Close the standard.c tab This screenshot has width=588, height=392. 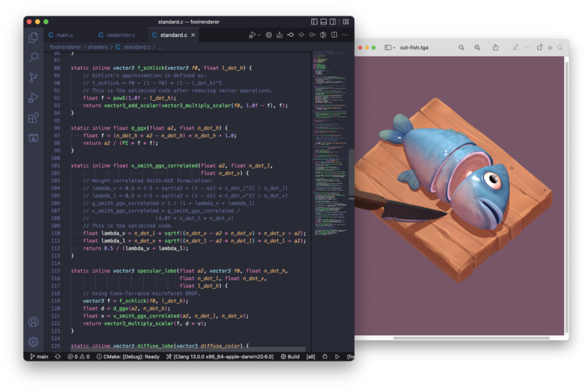click(x=193, y=35)
